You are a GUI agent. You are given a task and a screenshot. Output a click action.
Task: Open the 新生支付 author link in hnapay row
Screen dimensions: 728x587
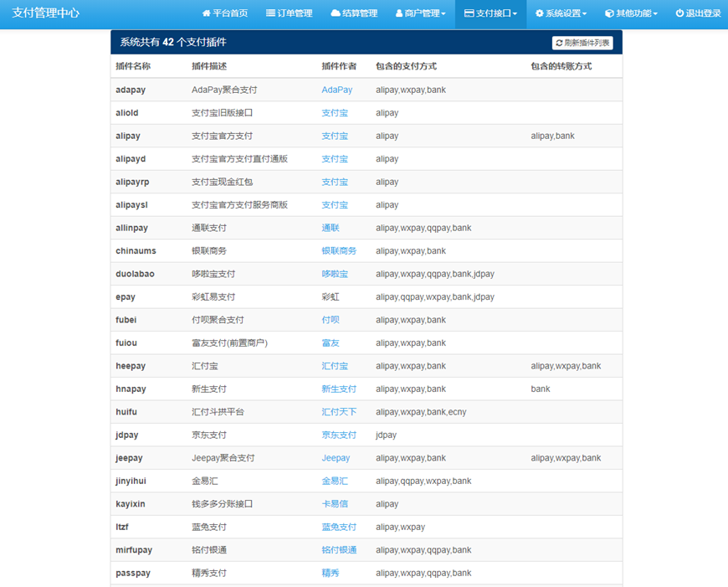click(x=339, y=389)
